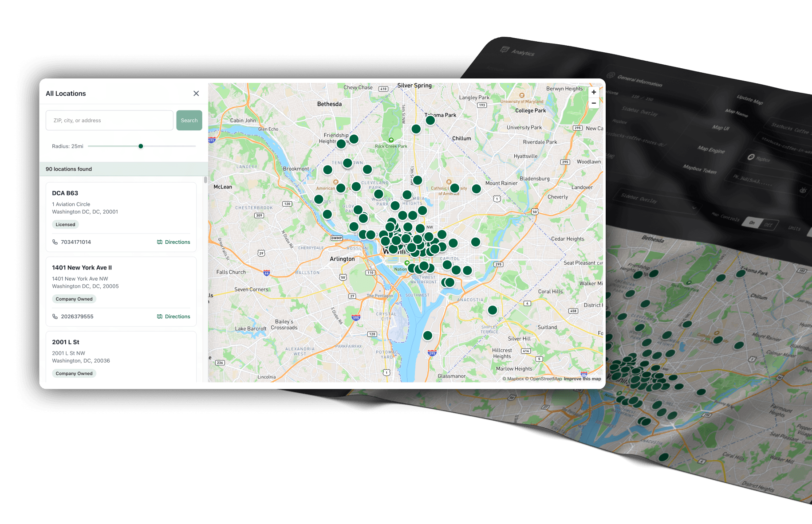Click the directions map icon for DCA B63
This screenshot has height=524, width=812.
tap(160, 242)
